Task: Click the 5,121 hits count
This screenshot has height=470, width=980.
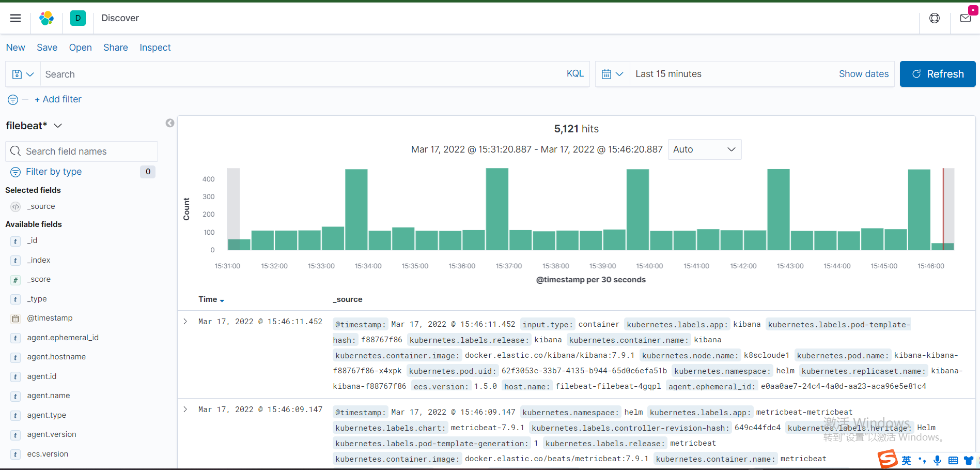Action: click(x=576, y=129)
